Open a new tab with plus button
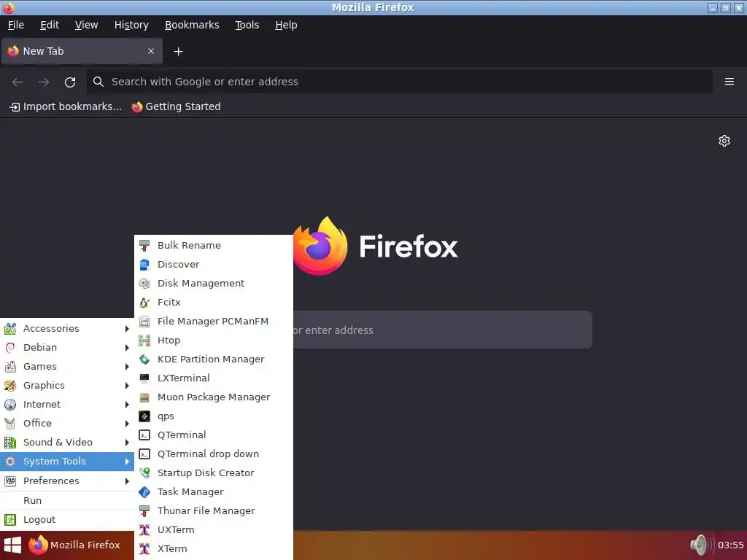The height and width of the screenshot is (560, 747). click(178, 52)
